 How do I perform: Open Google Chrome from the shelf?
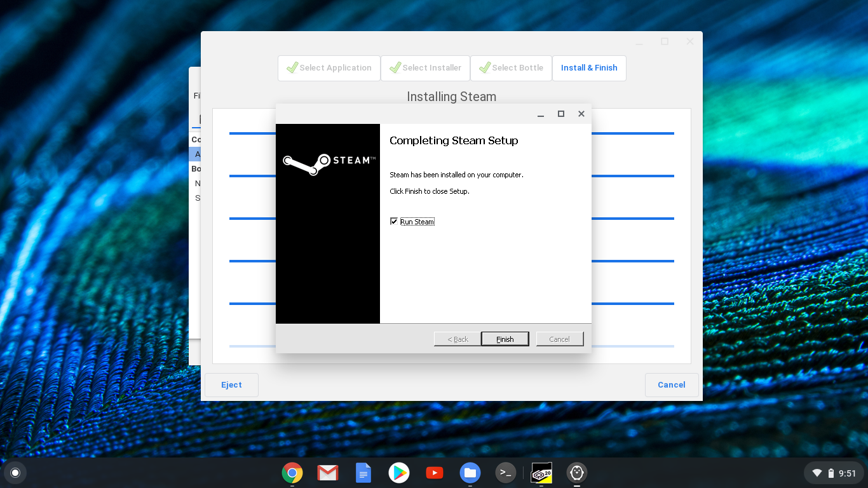pos(292,473)
